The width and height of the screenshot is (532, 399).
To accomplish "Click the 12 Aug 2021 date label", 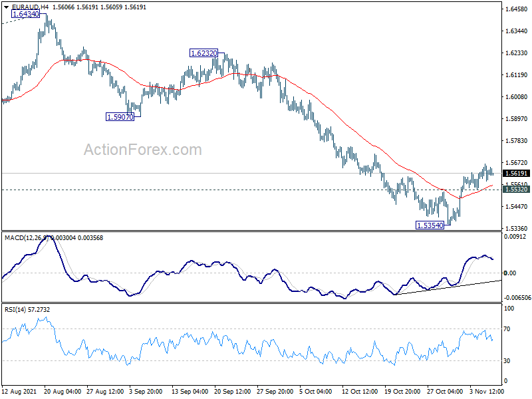I will point(19,392).
